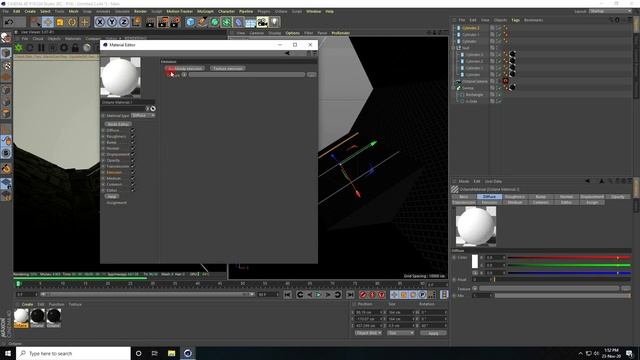Select the white Diffuse material thumbnail
The width and height of the screenshot is (640, 360).
pyautogui.click(x=21, y=317)
